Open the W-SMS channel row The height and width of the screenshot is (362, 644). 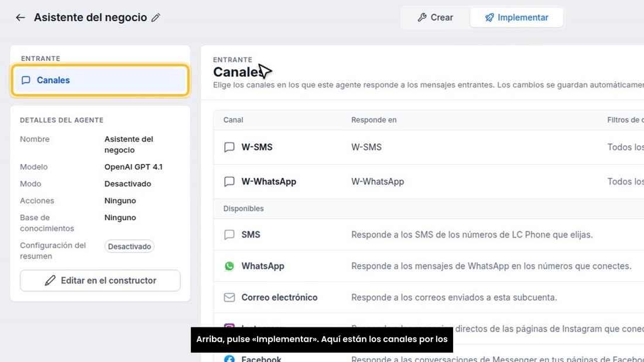[429, 147]
